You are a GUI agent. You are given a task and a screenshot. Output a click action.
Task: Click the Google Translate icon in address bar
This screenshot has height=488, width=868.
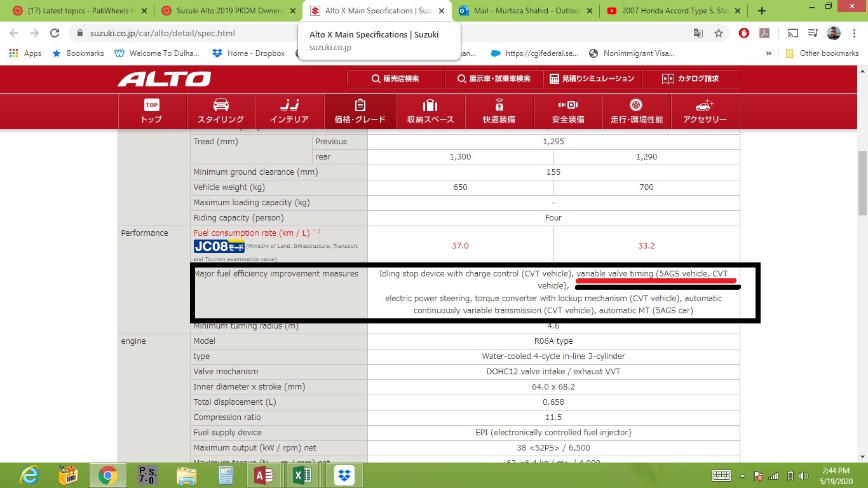tap(698, 33)
